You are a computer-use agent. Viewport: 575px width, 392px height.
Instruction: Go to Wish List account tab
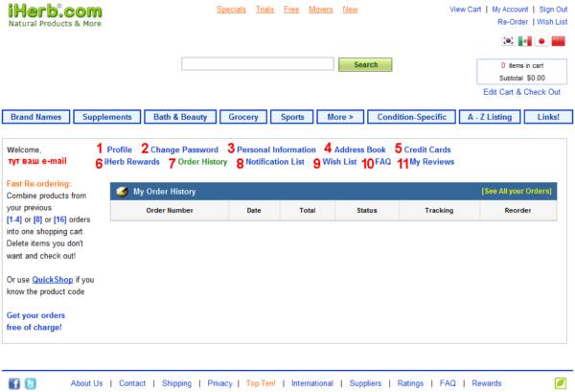point(339,162)
